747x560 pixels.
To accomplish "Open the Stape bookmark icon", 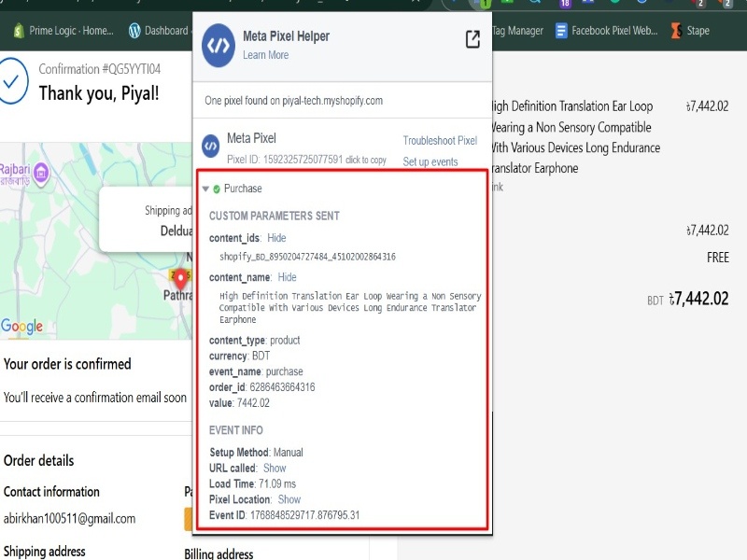I will tap(676, 31).
